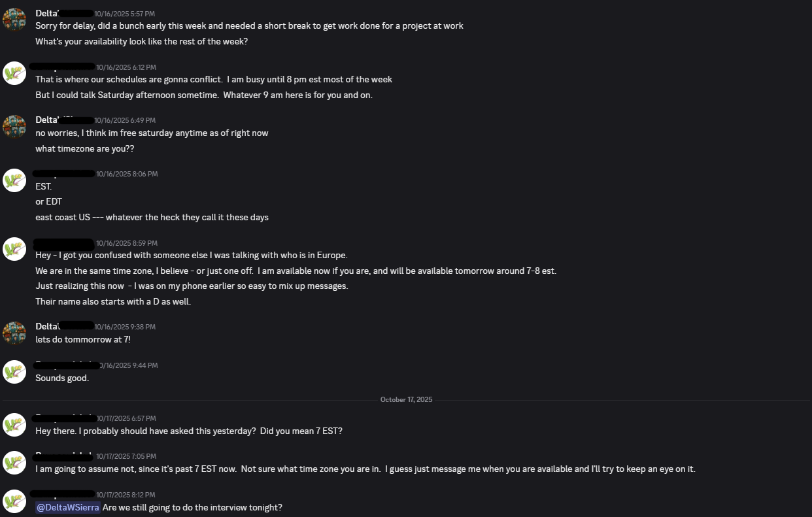The height and width of the screenshot is (517, 812).
Task: Click the bird avatar beside the 6:12 PM message
Action: 14,73
